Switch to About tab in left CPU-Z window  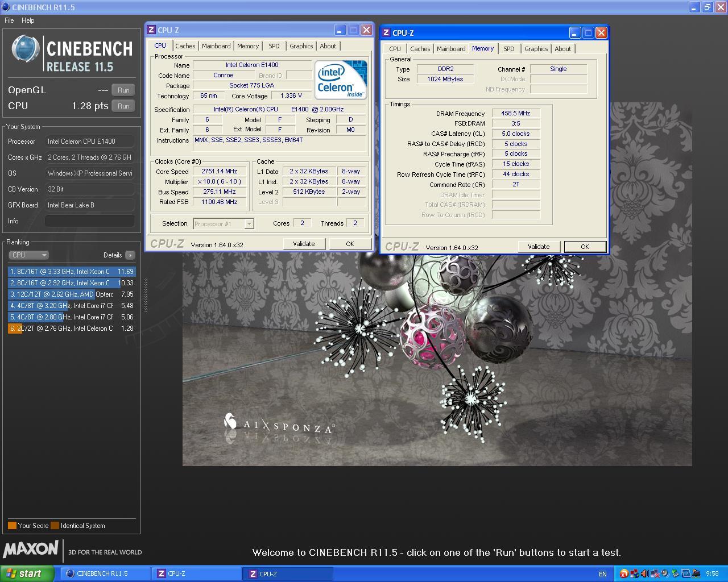[328, 46]
